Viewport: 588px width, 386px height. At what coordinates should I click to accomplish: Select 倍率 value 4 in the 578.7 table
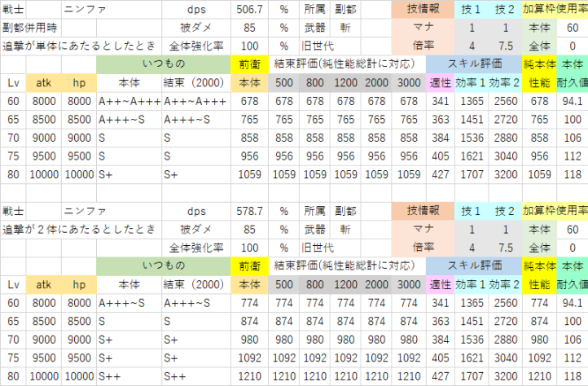(x=472, y=248)
